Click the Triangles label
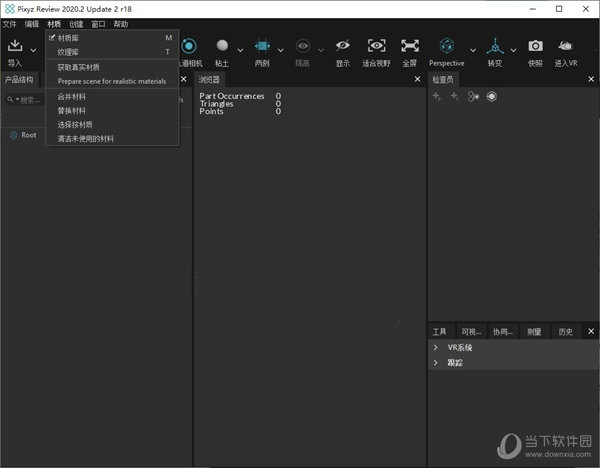This screenshot has height=468, width=600. (x=216, y=104)
